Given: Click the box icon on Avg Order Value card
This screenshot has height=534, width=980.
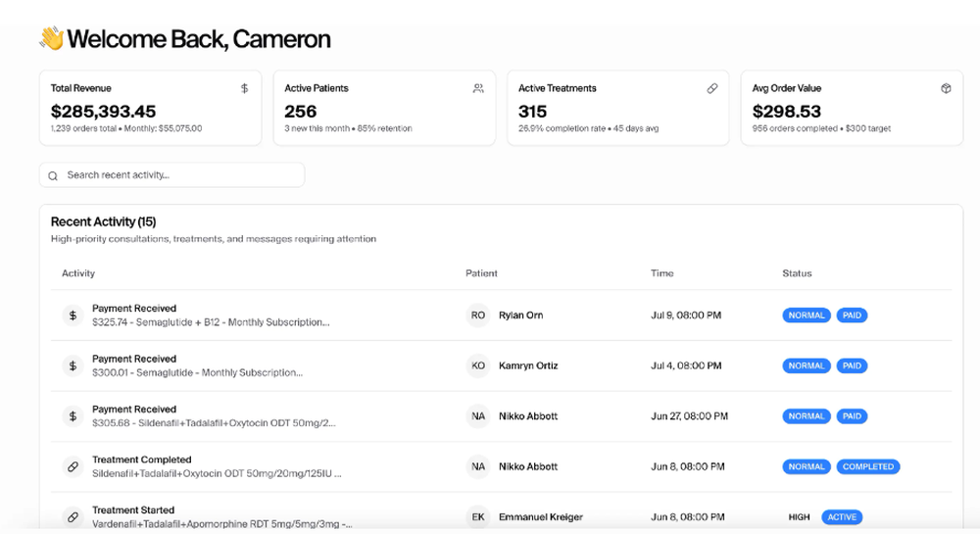Looking at the screenshot, I should point(946,88).
